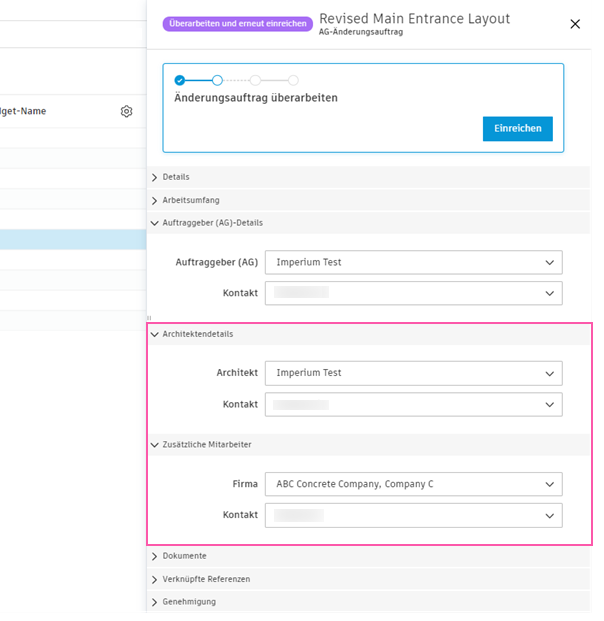This screenshot has width=604, height=621.
Task: Close the Revised Main Entrance Layout panel
Action: (575, 24)
